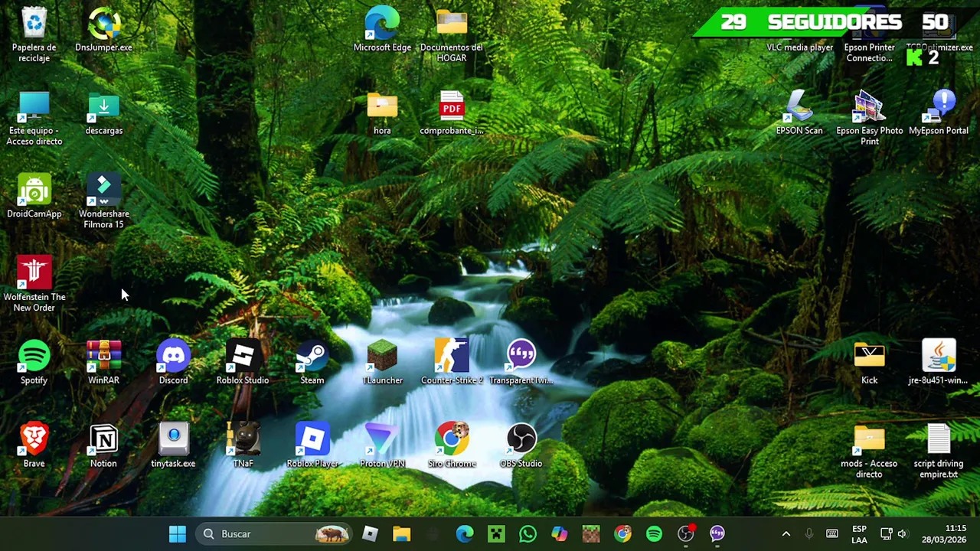Launch DnsJumper.exe from the desktop
Image resolution: width=980 pixels, height=551 pixels.
click(x=104, y=31)
